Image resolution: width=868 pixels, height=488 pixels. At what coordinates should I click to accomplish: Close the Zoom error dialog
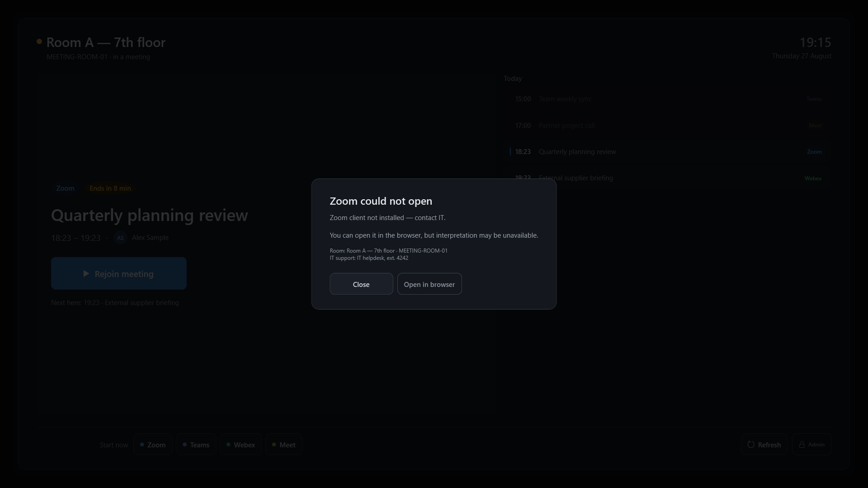click(361, 284)
